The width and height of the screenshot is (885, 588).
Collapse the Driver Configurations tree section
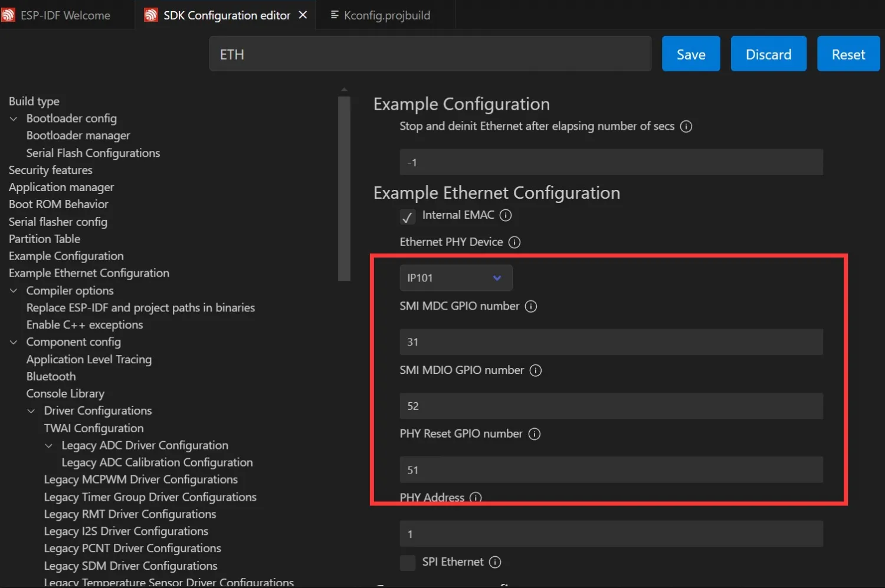click(x=31, y=410)
